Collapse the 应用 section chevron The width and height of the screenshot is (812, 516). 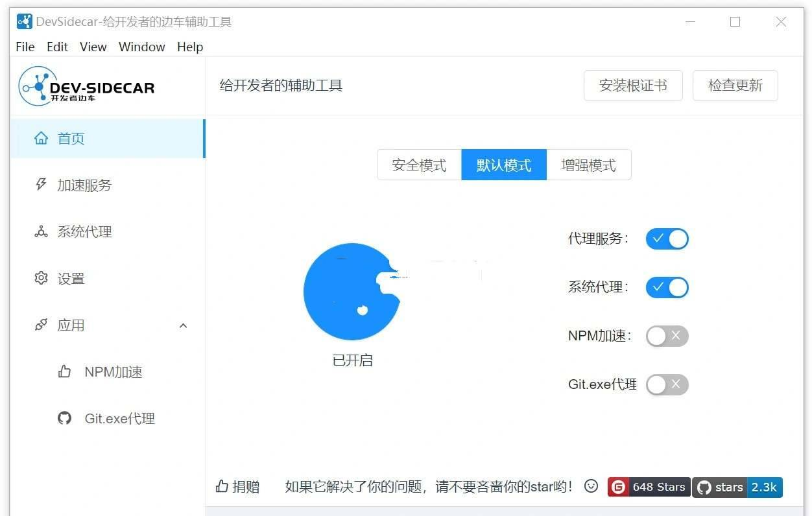click(x=183, y=325)
